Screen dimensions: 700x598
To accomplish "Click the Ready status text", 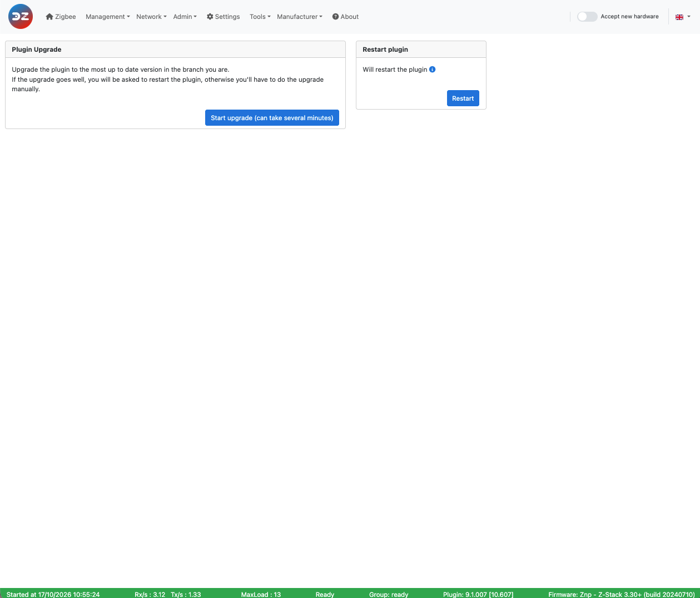I will click(325, 594).
